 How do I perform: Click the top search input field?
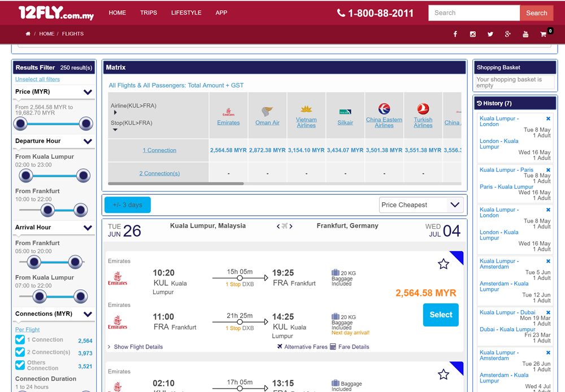click(474, 13)
